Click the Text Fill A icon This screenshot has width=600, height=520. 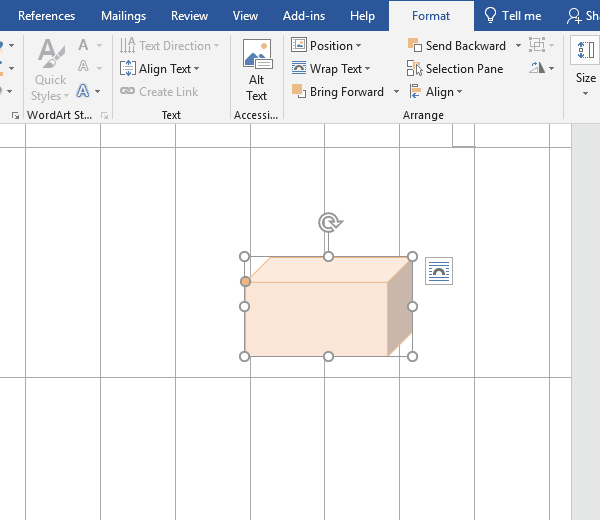[x=83, y=45]
